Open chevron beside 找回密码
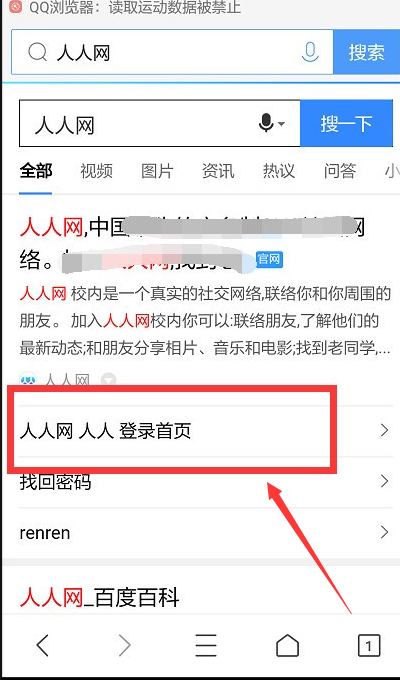 click(x=384, y=481)
